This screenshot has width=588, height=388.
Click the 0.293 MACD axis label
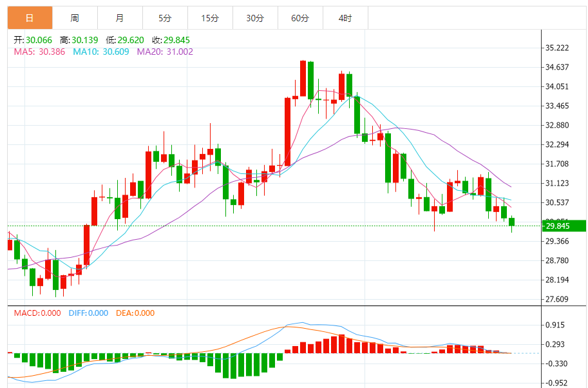tap(555, 344)
